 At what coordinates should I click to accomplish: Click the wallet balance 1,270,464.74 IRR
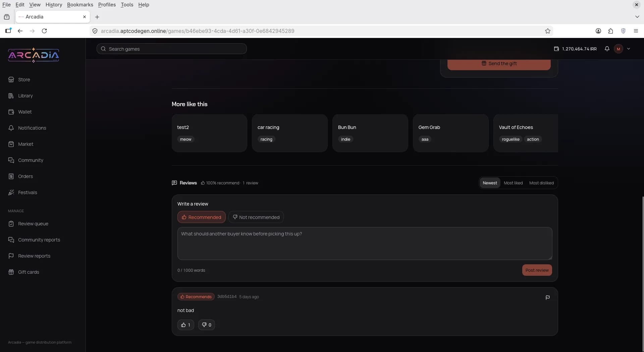[x=575, y=49]
